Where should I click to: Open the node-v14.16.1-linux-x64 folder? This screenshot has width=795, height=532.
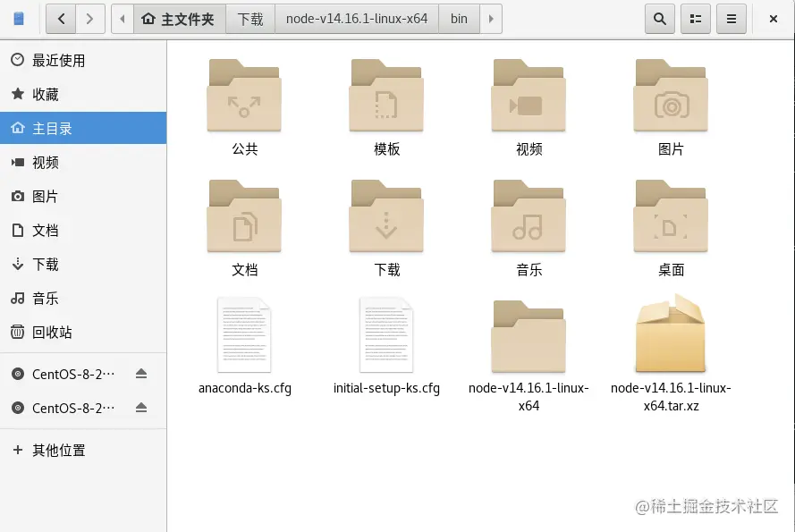[x=528, y=335]
